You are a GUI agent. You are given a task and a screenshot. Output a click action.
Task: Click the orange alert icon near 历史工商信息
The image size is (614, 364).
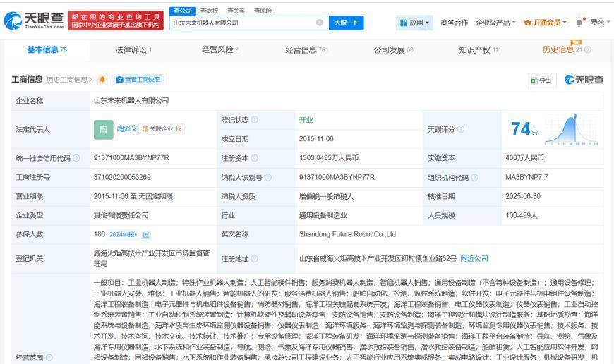point(102,79)
